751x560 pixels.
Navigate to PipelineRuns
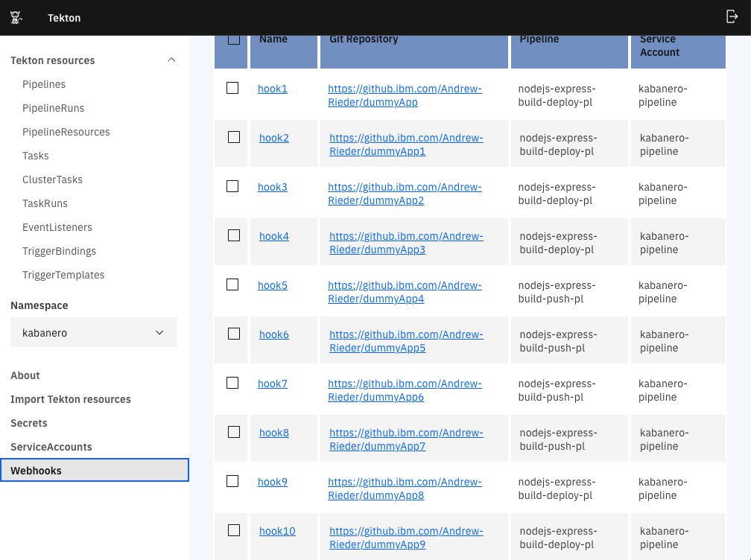point(52,108)
